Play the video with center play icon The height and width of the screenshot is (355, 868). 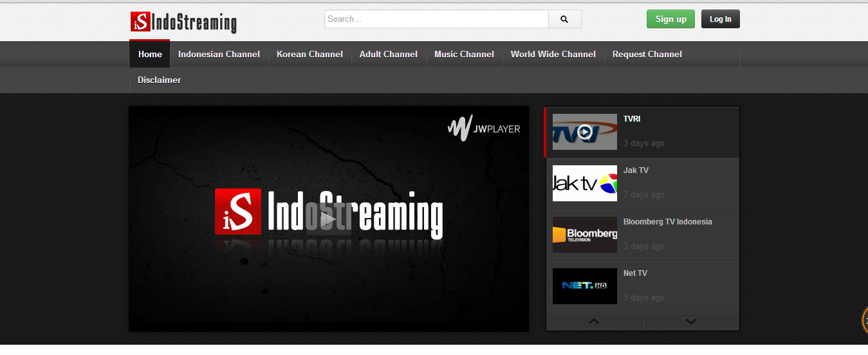328,219
